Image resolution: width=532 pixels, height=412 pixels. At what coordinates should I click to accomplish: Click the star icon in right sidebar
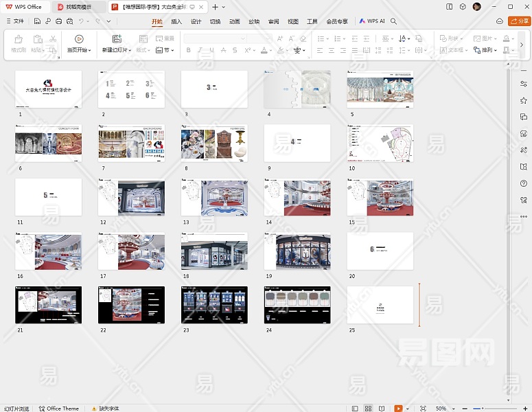(524, 100)
